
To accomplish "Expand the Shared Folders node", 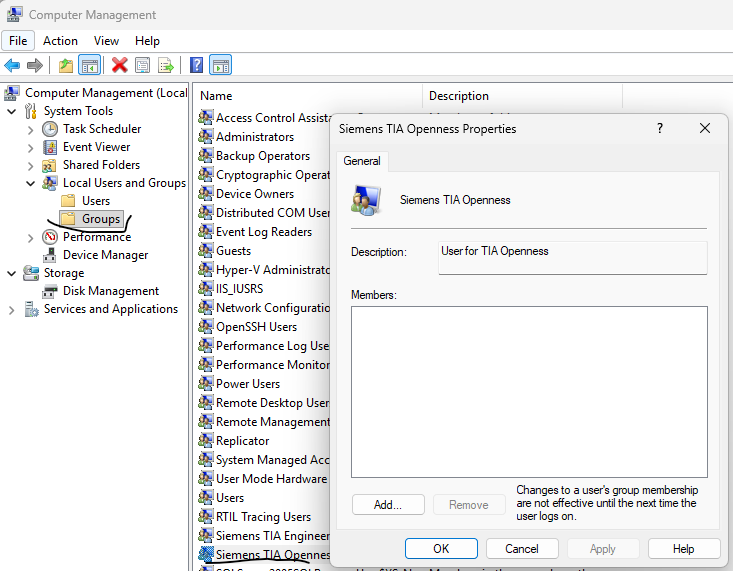I will pyautogui.click(x=30, y=166).
